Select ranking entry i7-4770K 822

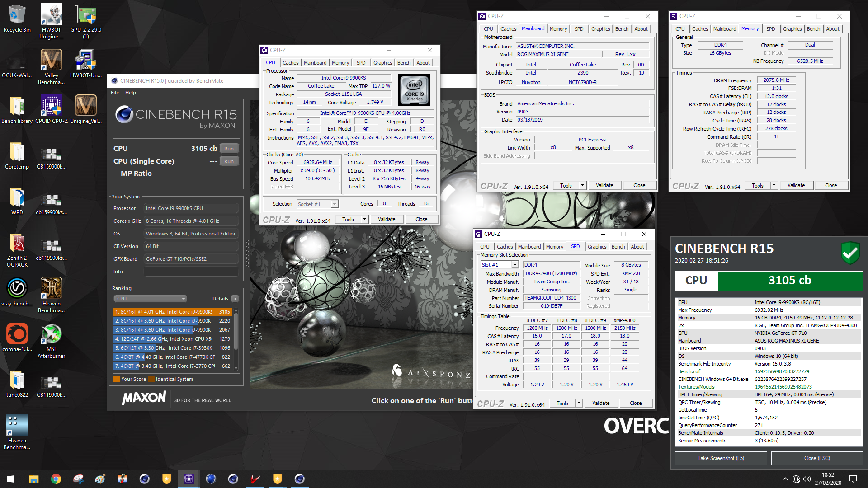click(173, 357)
